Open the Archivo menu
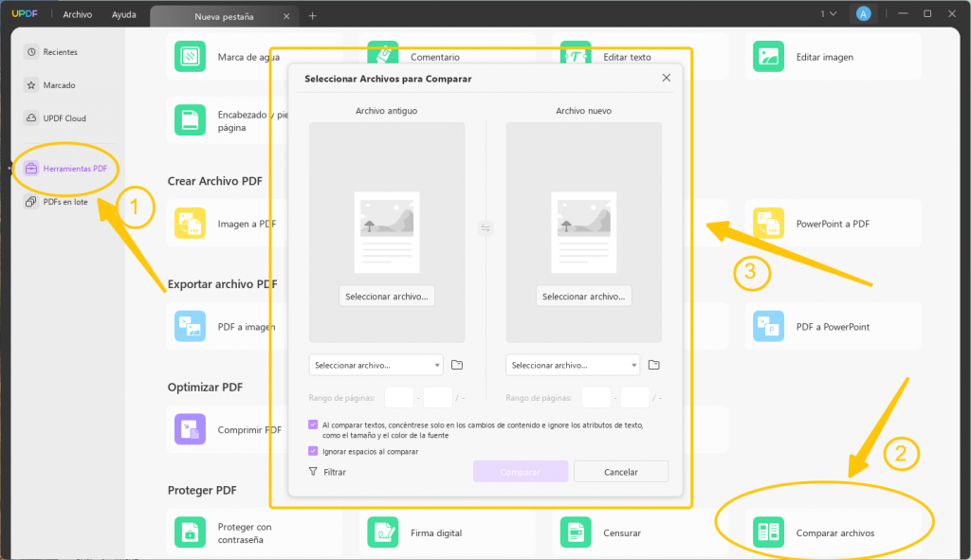 point(77,13)
